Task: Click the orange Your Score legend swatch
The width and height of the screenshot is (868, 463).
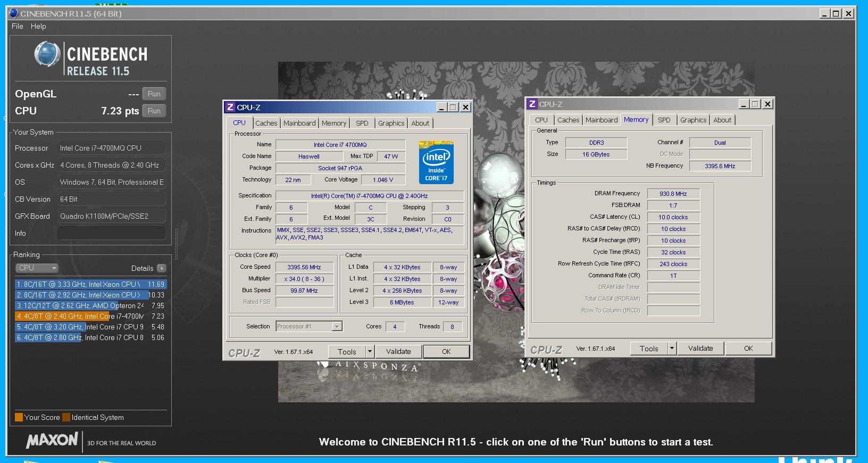Action: [19, 417]
